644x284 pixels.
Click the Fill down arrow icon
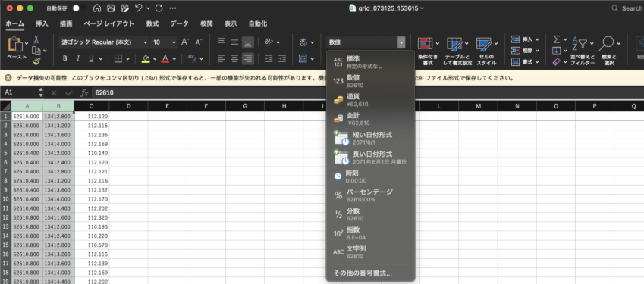tap(557, 51)
